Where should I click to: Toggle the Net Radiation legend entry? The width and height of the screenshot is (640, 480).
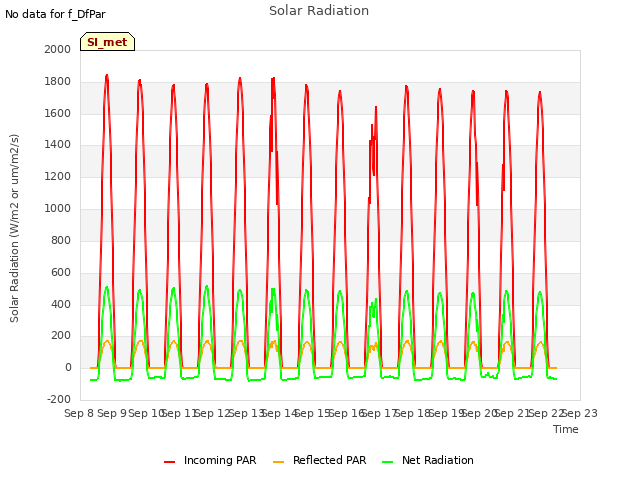pos(428,460)
